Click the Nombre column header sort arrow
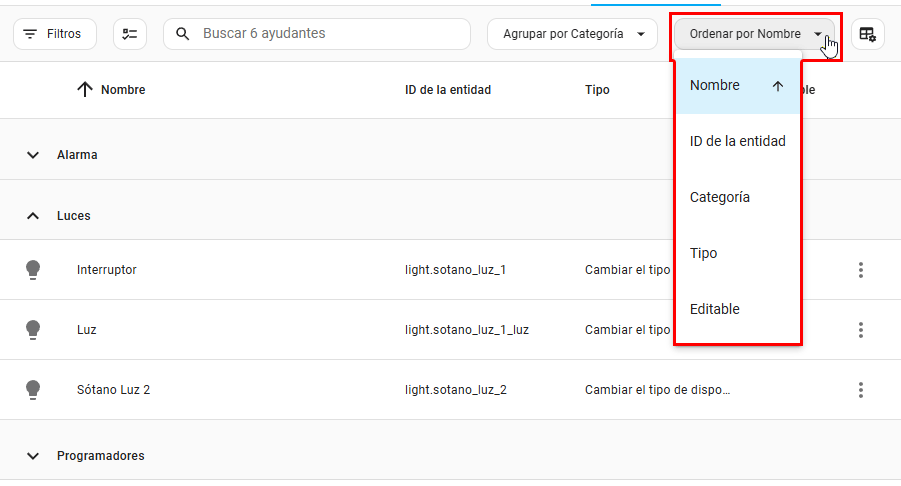 click(85, 90)
